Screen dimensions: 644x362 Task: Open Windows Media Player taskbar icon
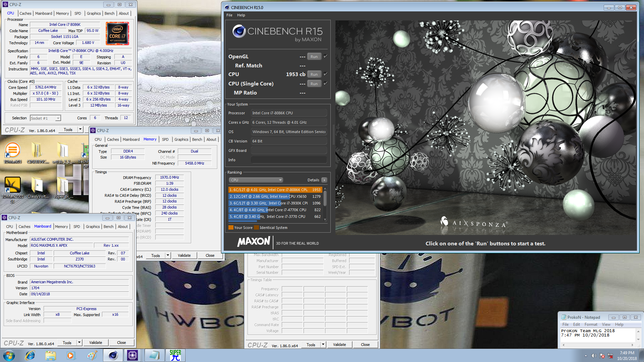(71, 355)
